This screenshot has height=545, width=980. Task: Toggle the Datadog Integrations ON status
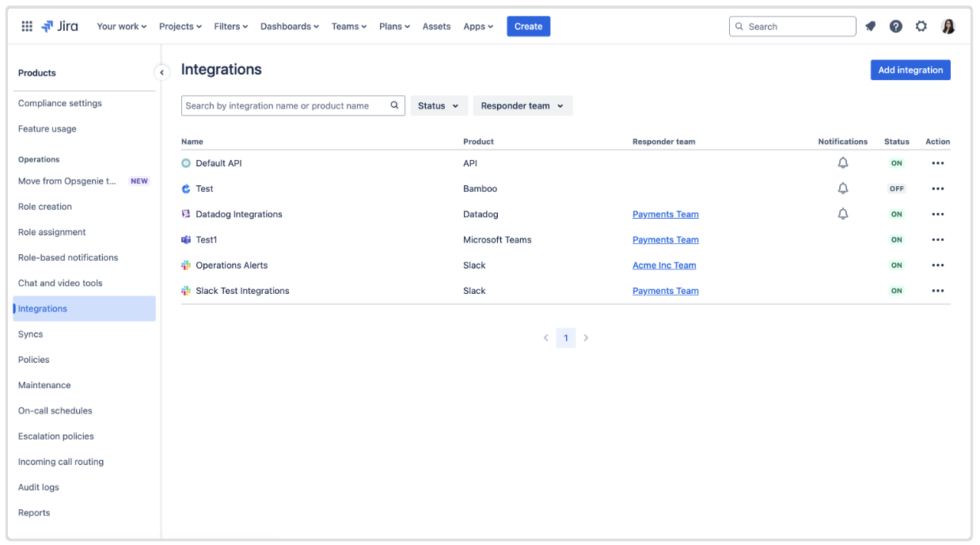[x=896, y=214]
